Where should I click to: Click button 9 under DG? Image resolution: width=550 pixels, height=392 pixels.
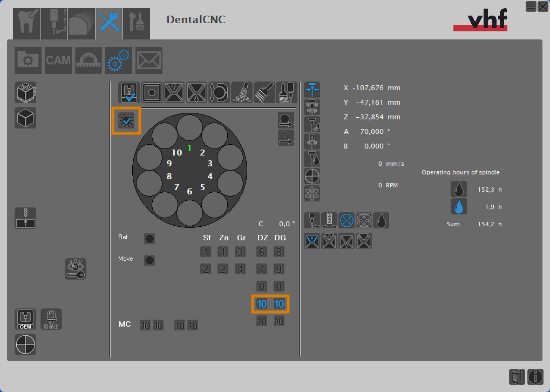coord(279,269)
